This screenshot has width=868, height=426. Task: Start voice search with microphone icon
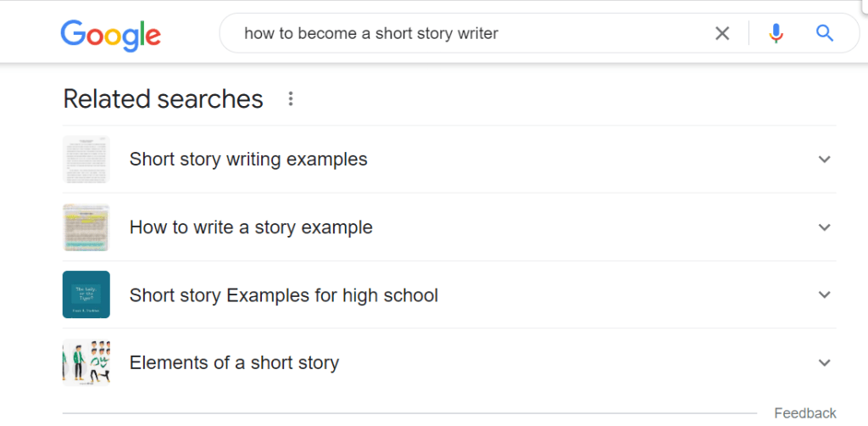click(x=776, y=34)
